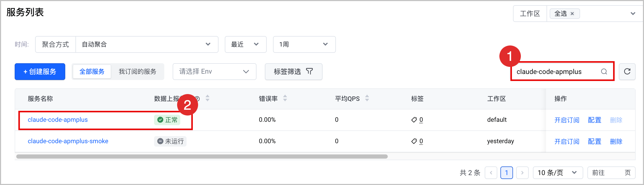
Task: Click the horizontal table scrollbar
Action: (202, 157)
